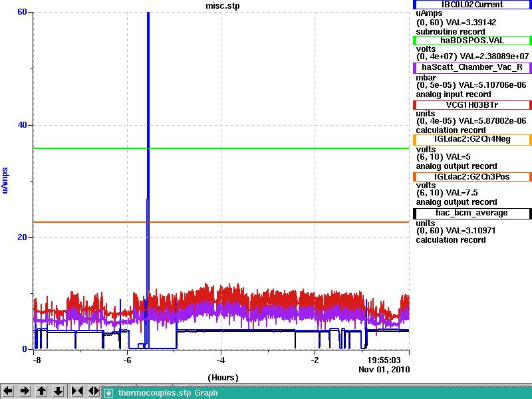Click the analog input record text
The height and width of the screenshot is (399, 532).
click(454, 94)
